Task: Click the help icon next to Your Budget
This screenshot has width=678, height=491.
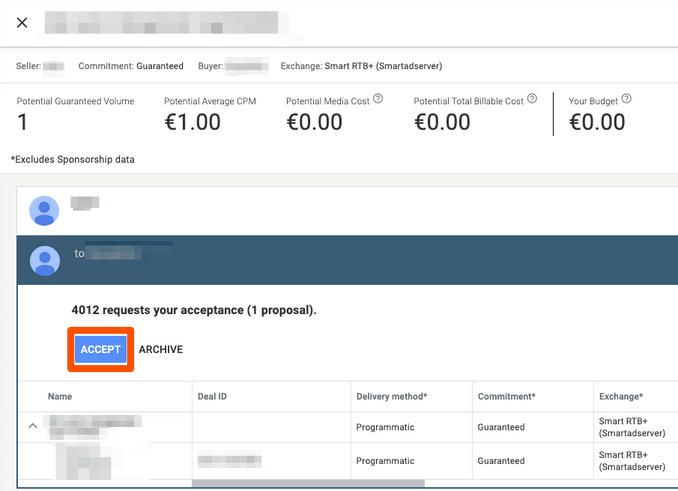Action: (626, 99)
